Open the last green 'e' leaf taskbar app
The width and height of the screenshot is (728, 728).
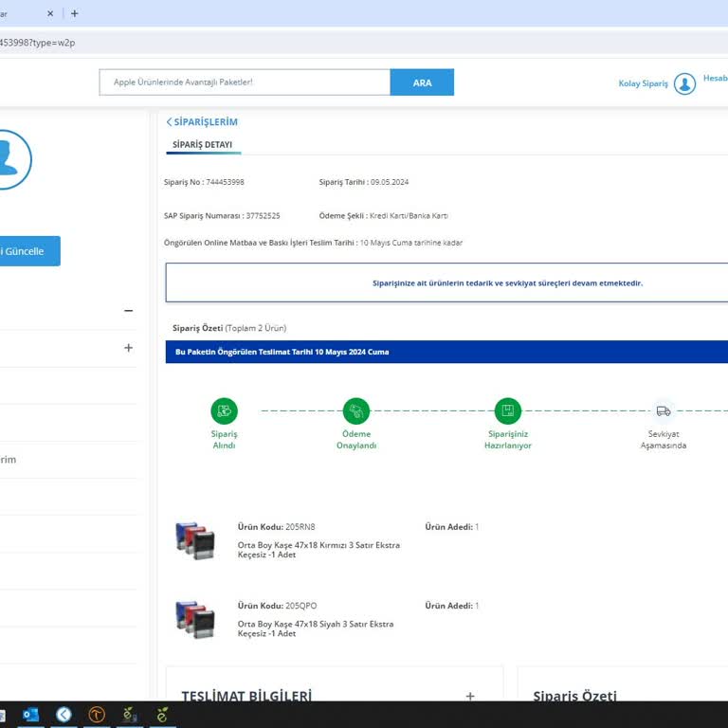coord(162,715)
